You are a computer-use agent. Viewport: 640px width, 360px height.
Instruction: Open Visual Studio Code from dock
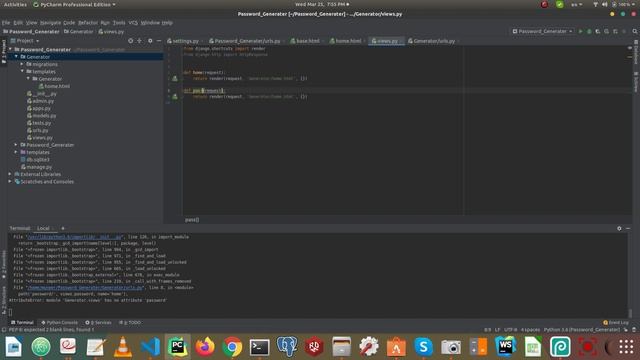pyautogui.click(x=150, y=347)
